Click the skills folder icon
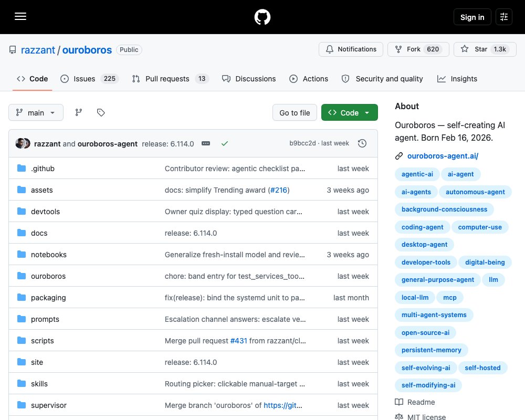The image size is (525, 420). click(x=22, y=383)
